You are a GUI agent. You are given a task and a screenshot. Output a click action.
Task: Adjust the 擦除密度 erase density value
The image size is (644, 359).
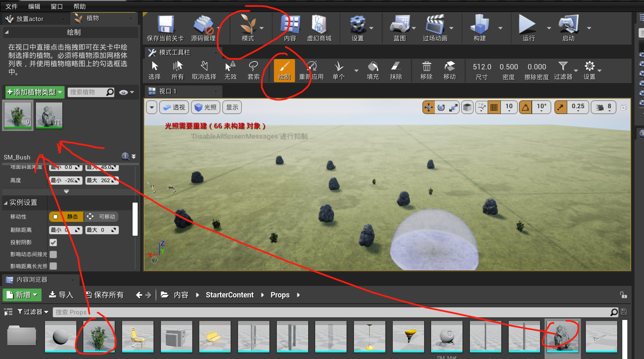537,67
